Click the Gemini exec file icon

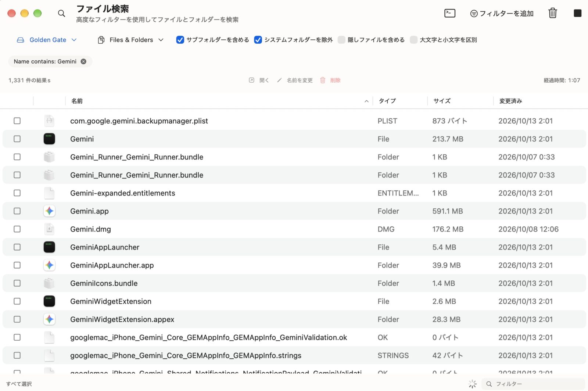pos(49,139)
